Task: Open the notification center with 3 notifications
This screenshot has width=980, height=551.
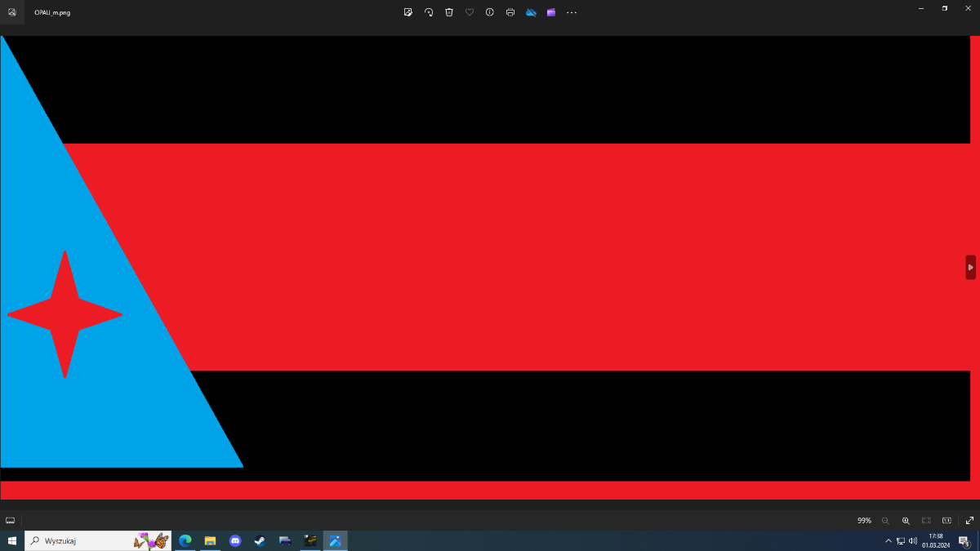Action: [x=964, y=540]
